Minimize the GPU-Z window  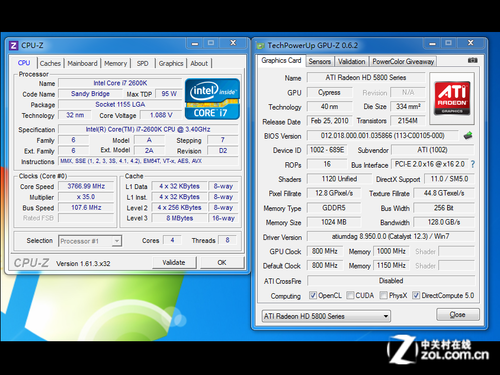(432, 43)
